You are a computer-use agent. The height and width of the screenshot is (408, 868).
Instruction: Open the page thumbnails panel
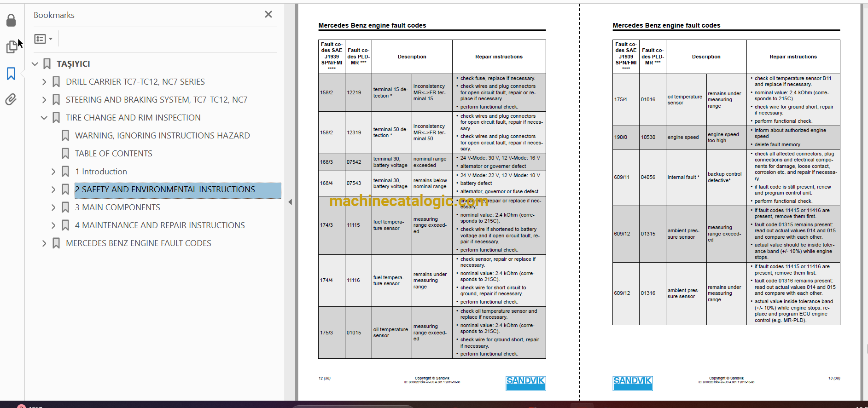tap(12, 47)
